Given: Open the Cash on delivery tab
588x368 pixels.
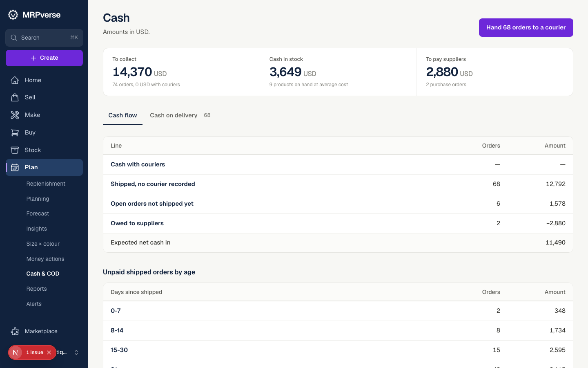Looking at the screenshot, I should click(180, 115).
